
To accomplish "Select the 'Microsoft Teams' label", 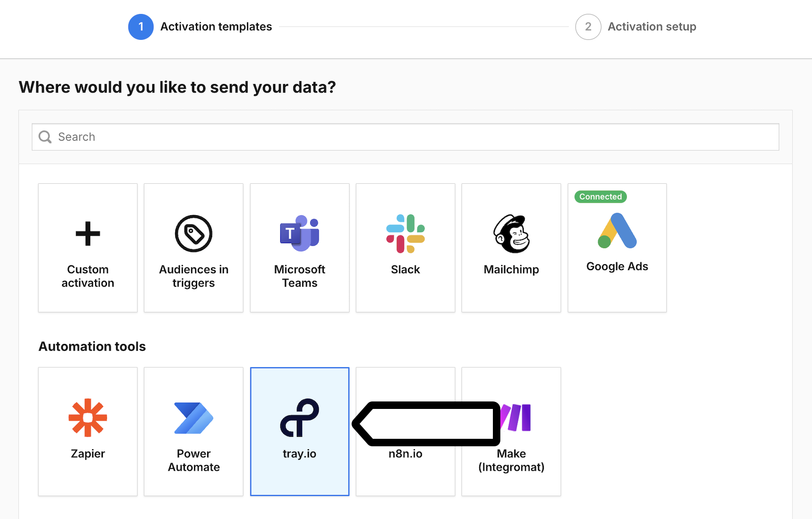I will coord(300,276).
